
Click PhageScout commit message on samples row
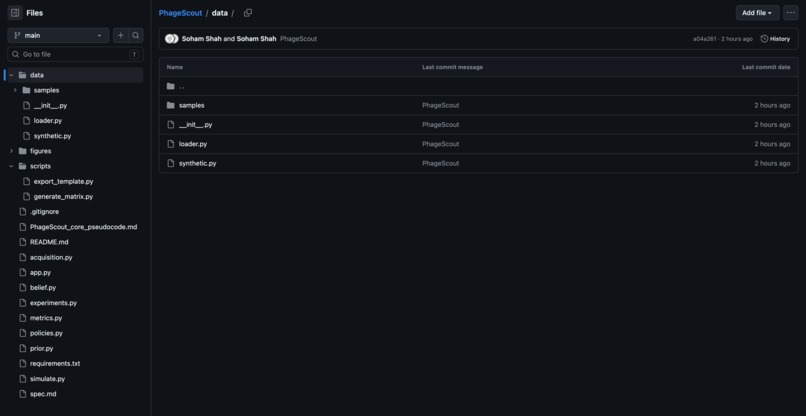(x=441, y=105)
